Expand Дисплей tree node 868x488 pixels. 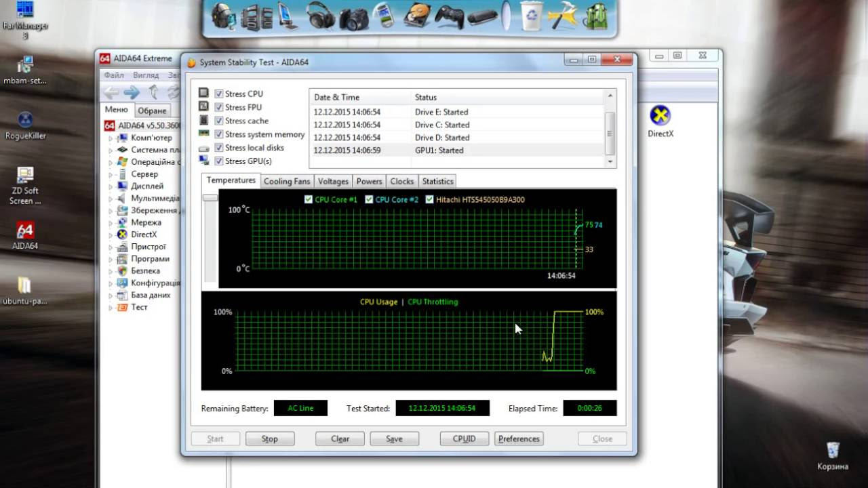pyautogui.click(x=111, y=186)
